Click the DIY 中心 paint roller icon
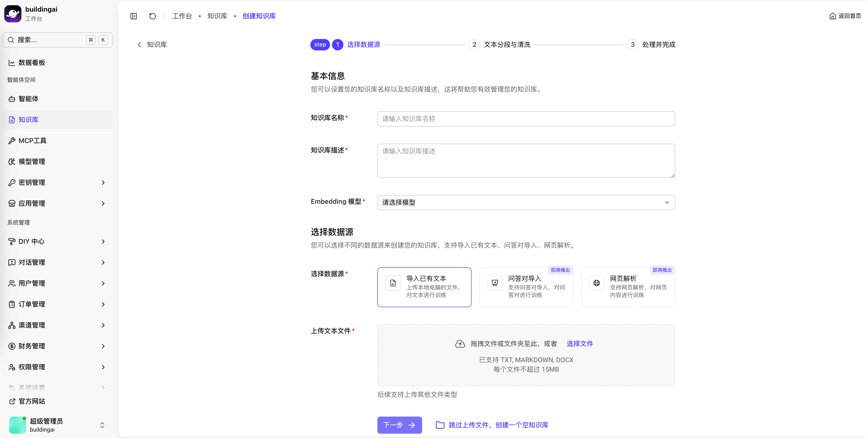Screen dimensions: 868x438 pyautogui.click(x=12, y=242)
